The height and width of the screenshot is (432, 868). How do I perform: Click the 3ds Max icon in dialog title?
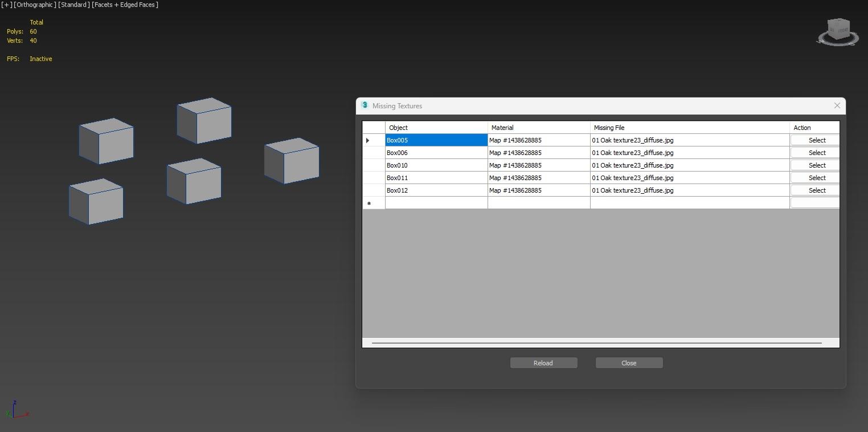(365, 105)
